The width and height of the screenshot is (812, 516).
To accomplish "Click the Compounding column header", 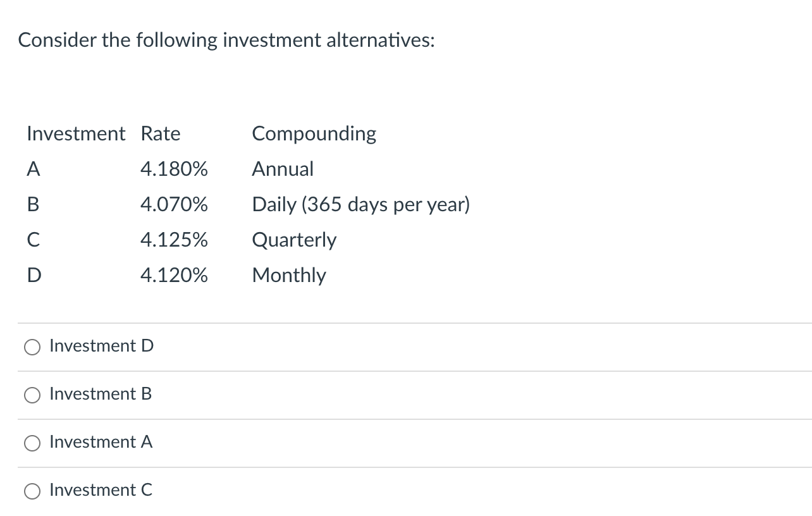I will [314, 133].
